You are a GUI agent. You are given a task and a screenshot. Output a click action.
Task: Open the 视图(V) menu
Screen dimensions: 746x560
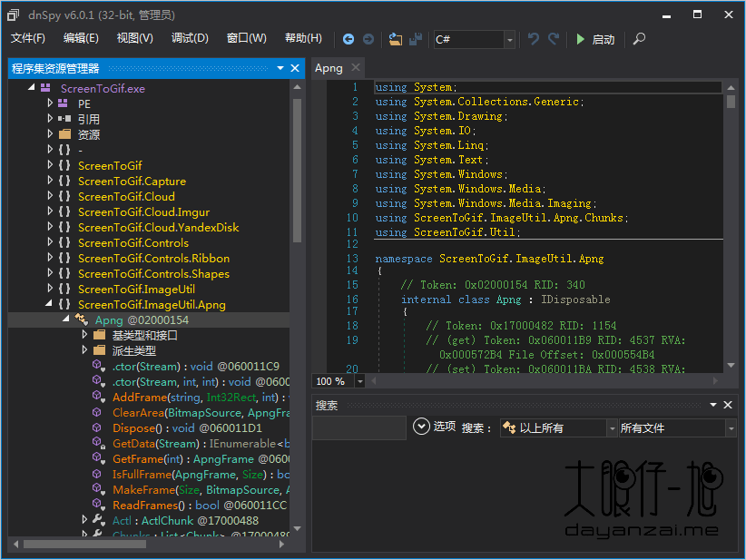135,38
